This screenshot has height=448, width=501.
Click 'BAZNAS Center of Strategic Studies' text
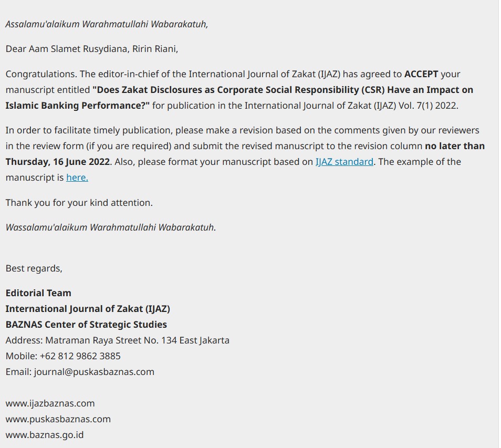[86, 325]
